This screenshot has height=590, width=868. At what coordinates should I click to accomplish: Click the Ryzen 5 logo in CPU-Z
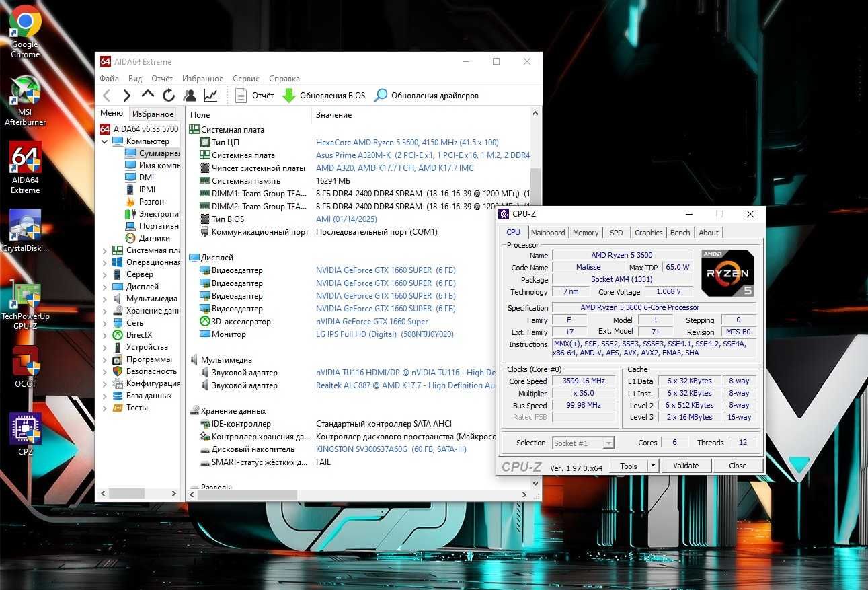point(727,272)
